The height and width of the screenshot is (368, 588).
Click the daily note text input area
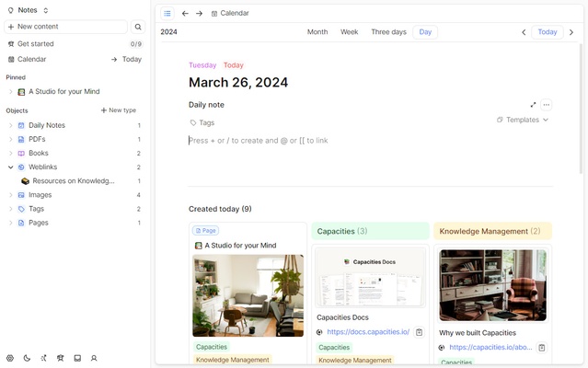coord(368,141)
